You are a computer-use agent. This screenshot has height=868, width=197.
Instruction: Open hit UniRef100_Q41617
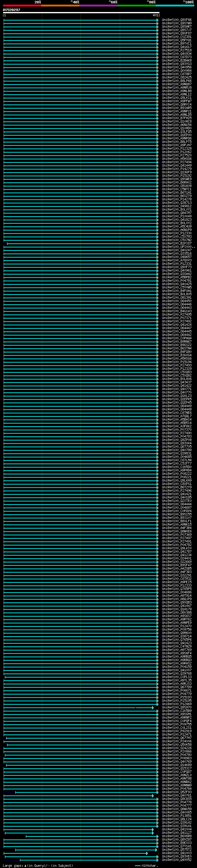pos(177,47)
